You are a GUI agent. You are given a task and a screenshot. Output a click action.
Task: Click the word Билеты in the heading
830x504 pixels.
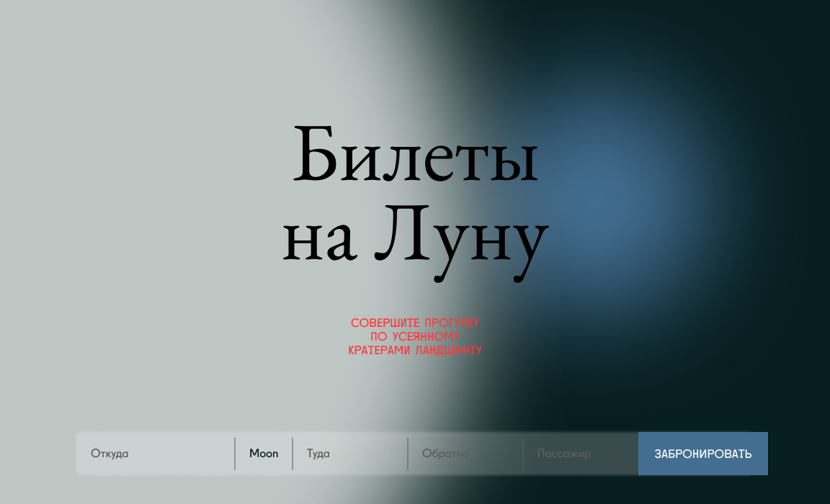click(415, 156)
